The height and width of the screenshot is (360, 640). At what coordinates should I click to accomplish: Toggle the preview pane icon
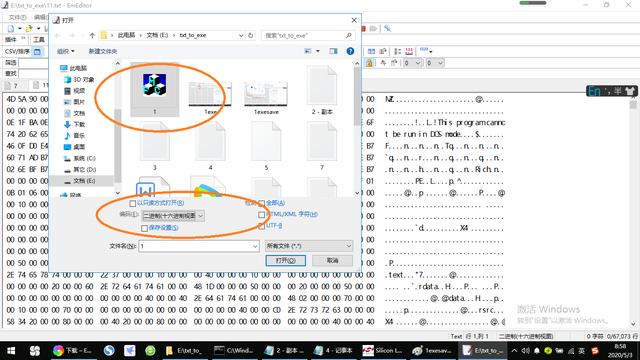[333, 51]
